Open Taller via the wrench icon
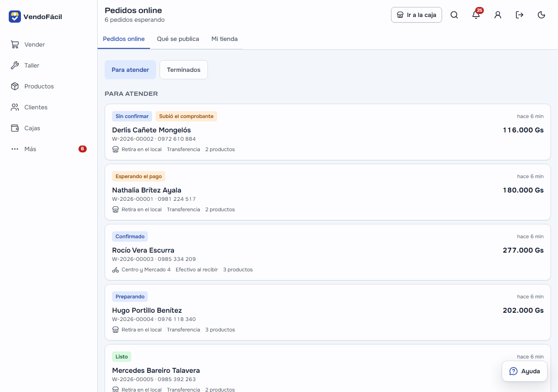 coord(15,65)
